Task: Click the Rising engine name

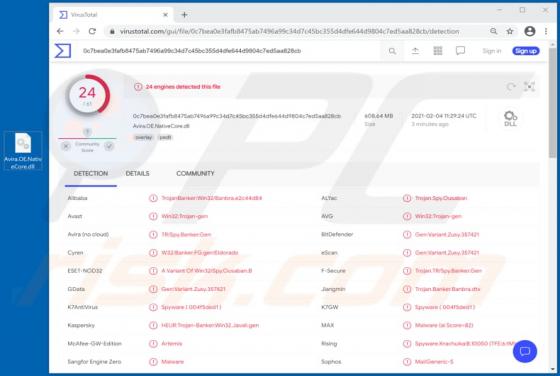Action: pyautogui.click(x=329, y=344)
